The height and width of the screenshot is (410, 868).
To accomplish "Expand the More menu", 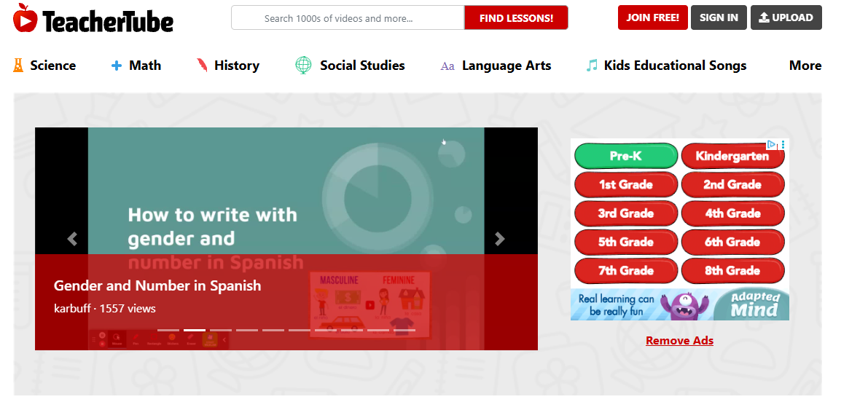I will pos(805,66).
